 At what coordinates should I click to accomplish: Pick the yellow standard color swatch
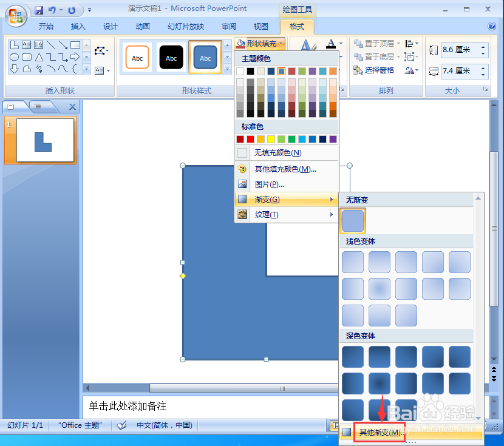pyautogui.click(x=271, y=139)
